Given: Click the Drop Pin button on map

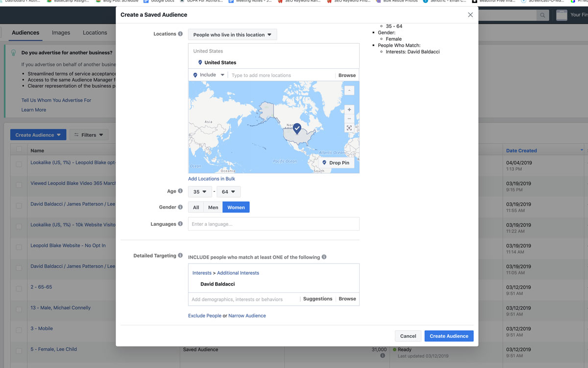Looking at the screenshot, I should coord(336,162).
